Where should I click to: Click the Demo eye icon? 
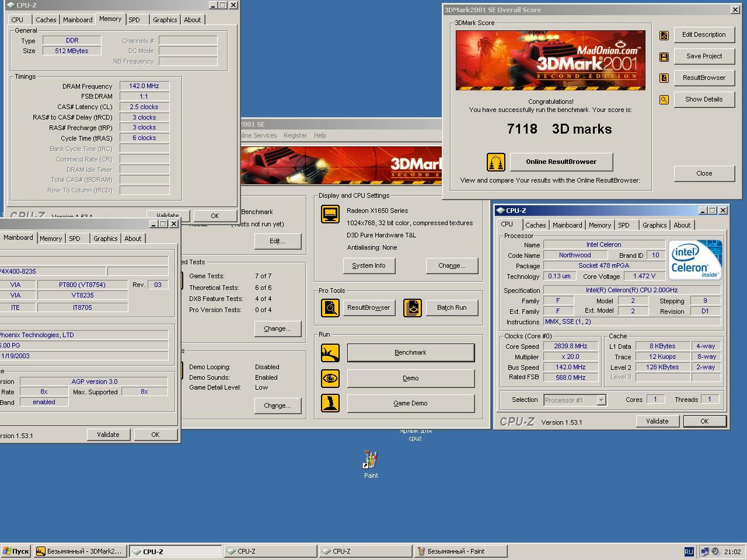pos(330,378)
